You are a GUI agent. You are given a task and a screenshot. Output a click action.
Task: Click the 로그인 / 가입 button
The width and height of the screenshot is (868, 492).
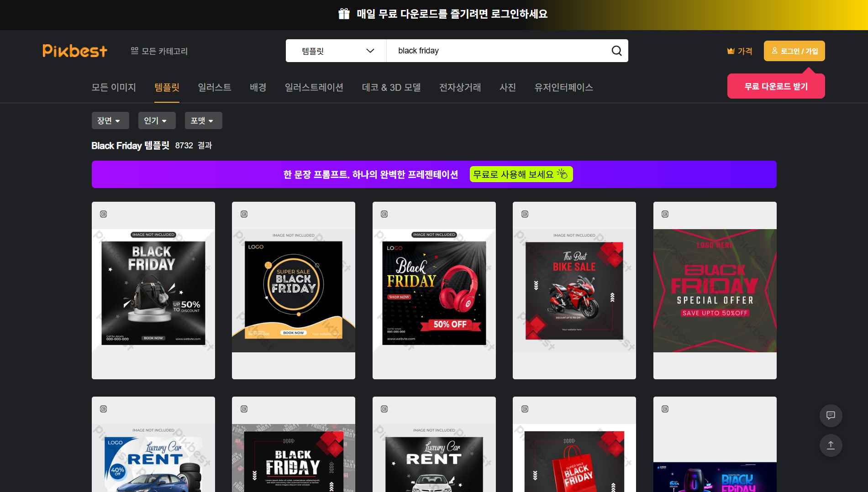pos(794,51)
